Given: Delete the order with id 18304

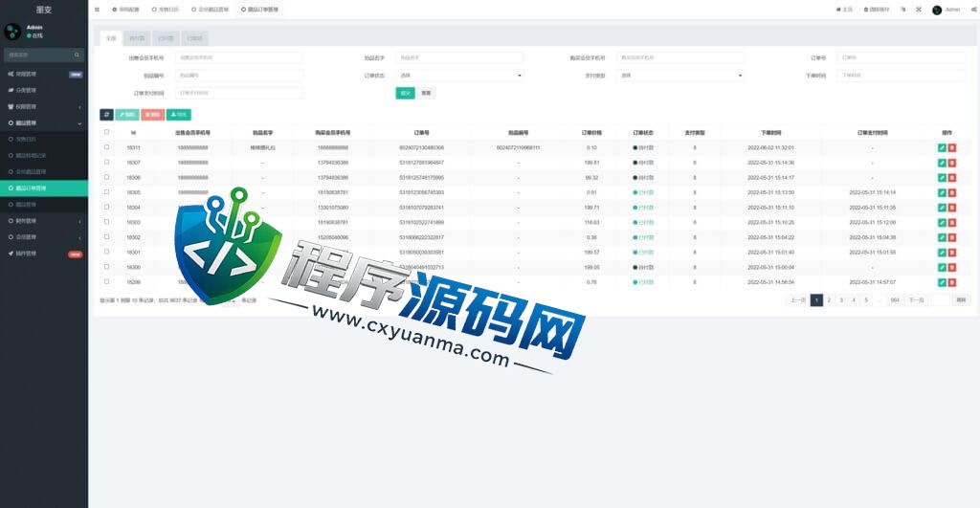Looking at the screenshot, I should click(952, 208).
